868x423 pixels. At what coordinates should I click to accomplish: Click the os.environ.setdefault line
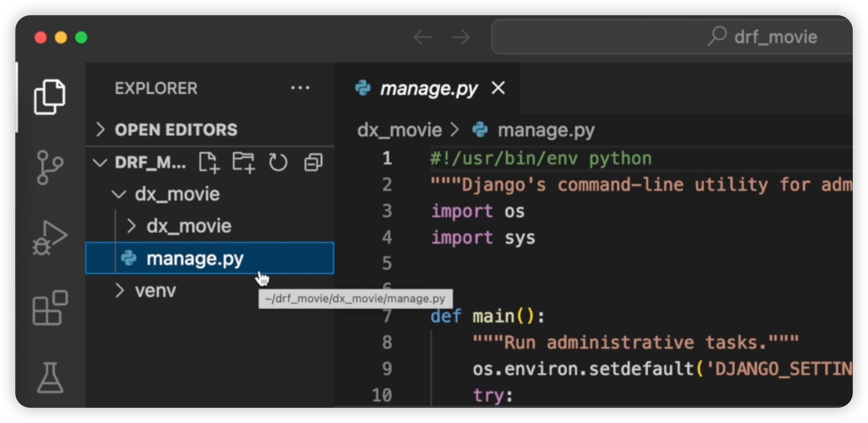(662, 369)
